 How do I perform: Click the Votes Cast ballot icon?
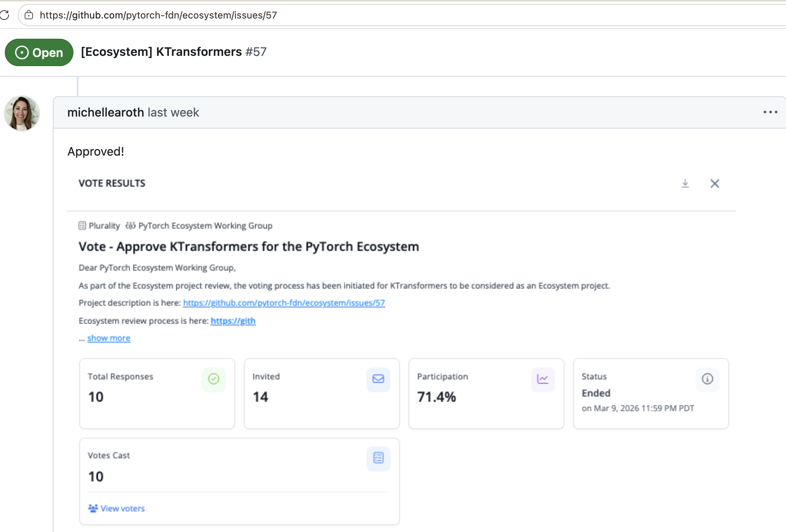click(378, 458)
